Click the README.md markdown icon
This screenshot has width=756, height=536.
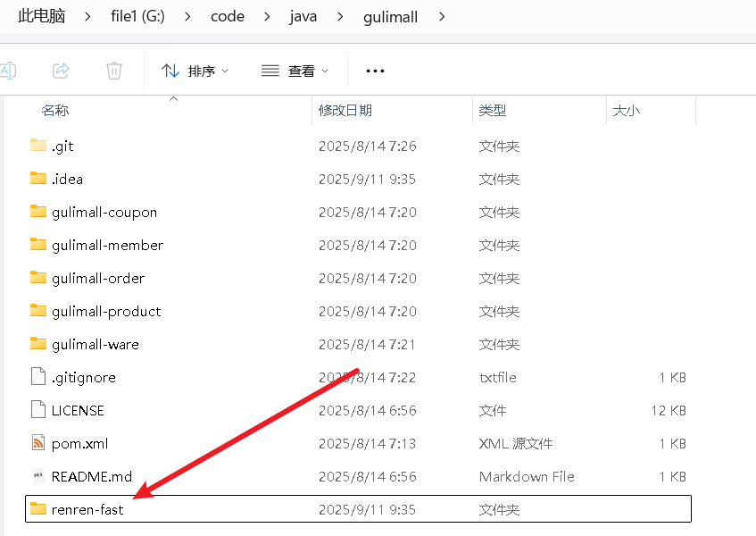38,475
